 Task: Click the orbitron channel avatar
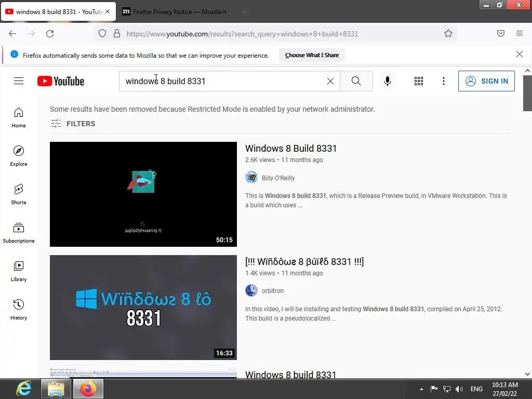pos(251,290)
